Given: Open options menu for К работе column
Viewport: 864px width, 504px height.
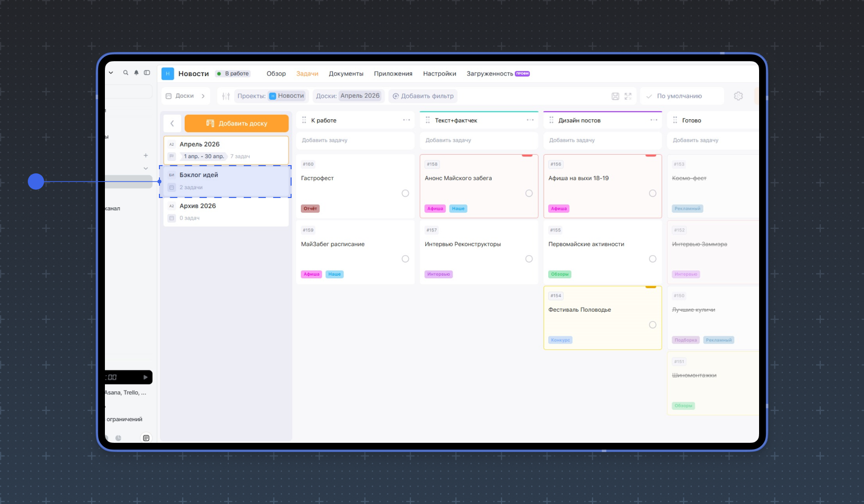Looking at the screenshot, I should [x=406, y=120].
